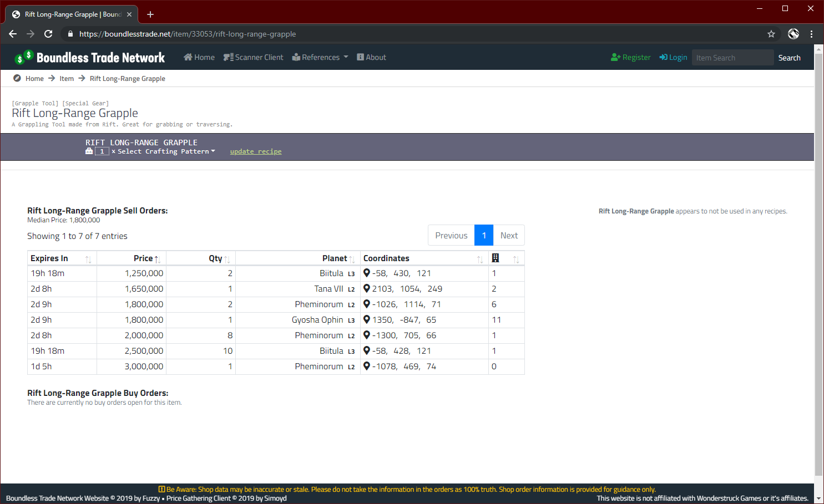824x504 pixels.
Task: Open the Select Crafting Pattern dropdown
Action: (166, 151)
